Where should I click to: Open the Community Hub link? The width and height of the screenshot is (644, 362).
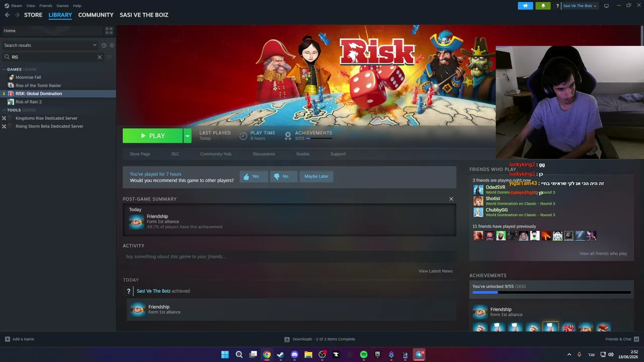216,154
